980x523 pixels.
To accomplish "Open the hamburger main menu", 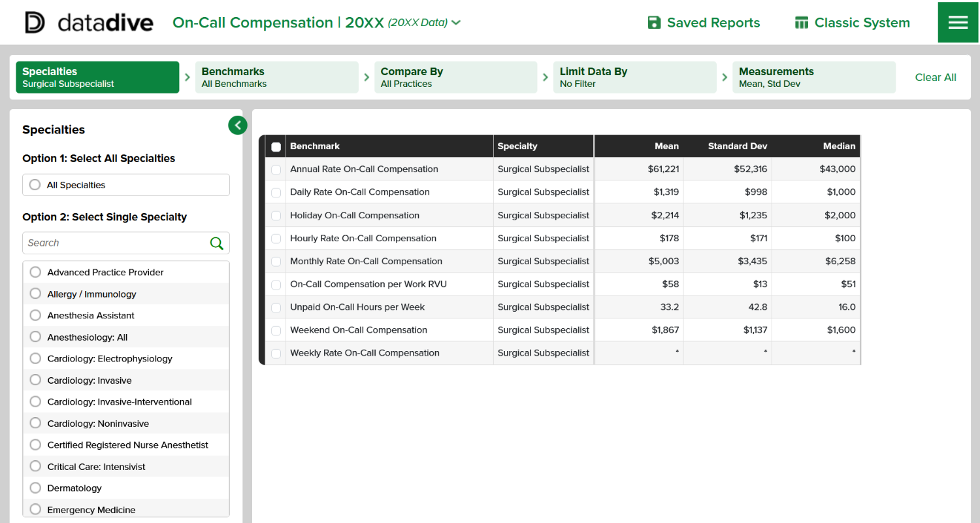I will coord(958,22).
